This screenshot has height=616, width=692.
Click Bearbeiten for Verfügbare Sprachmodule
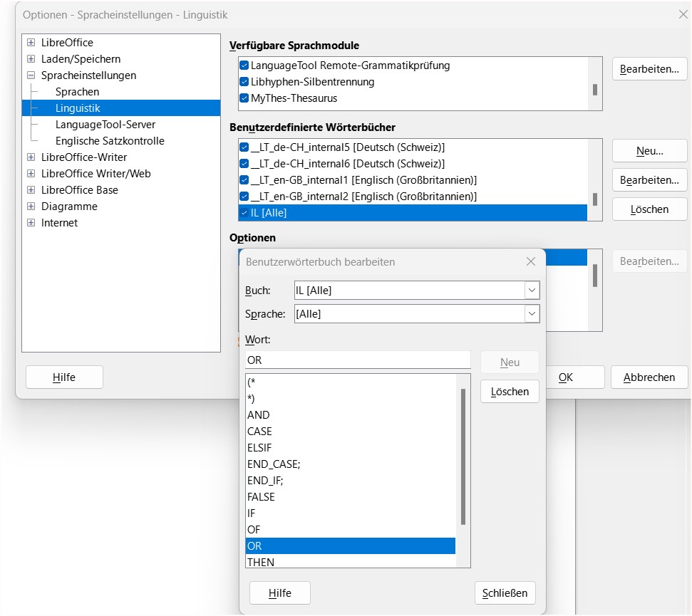point(649,69)
